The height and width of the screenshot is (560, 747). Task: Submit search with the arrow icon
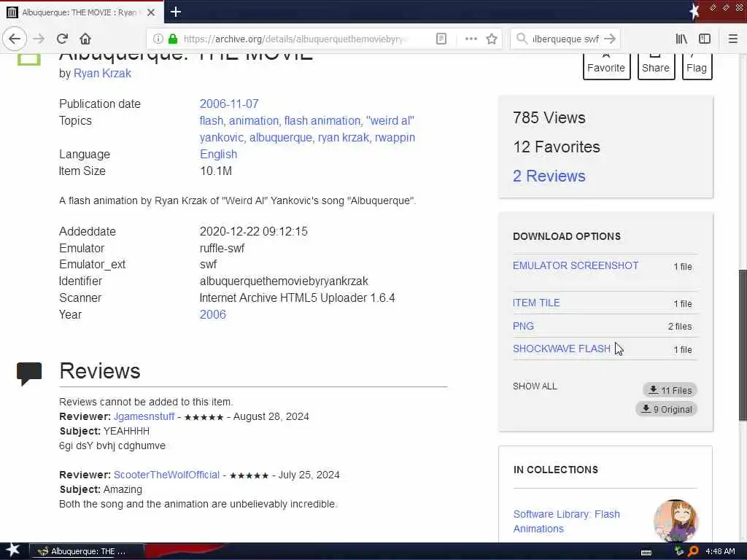pyautogui.click(x=609, y=39)
